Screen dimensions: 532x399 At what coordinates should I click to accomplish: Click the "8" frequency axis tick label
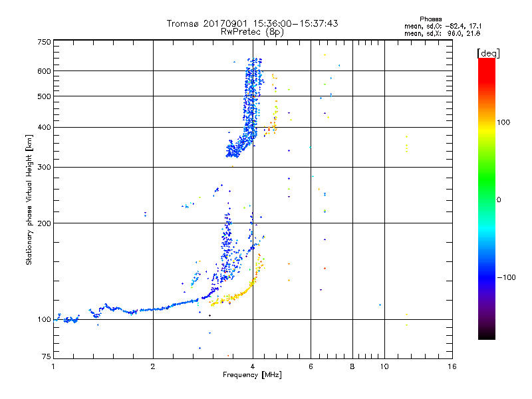pos(352,366)
